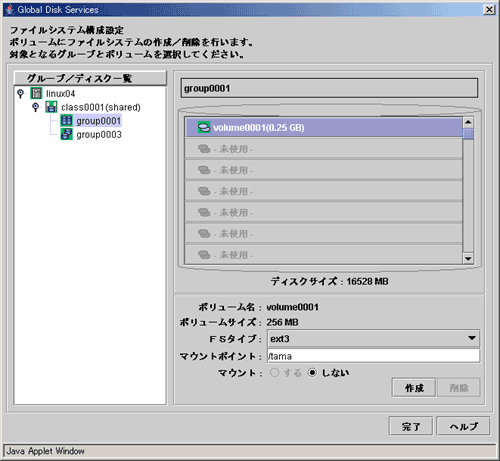This screenshot has width=500, height=461.
Task: Select the しない mount radio button
Action: (312, 372)
